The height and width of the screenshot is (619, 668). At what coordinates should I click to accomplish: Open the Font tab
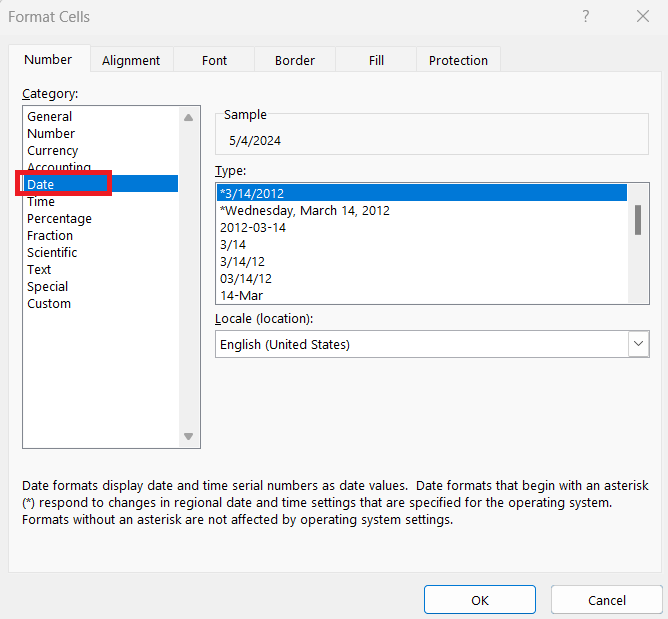(x=214, y=60)
